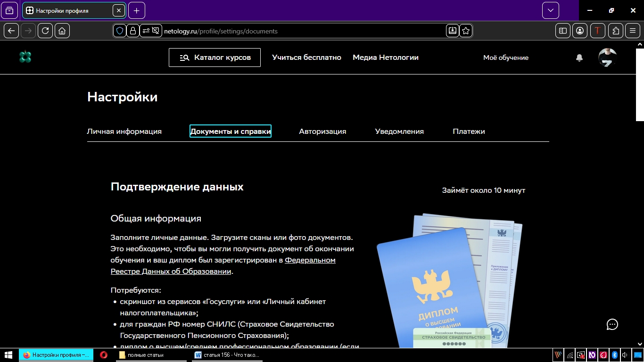Open the list-all-tabs chevron
This screenshot has height=362, width=644.
(550, 10)
